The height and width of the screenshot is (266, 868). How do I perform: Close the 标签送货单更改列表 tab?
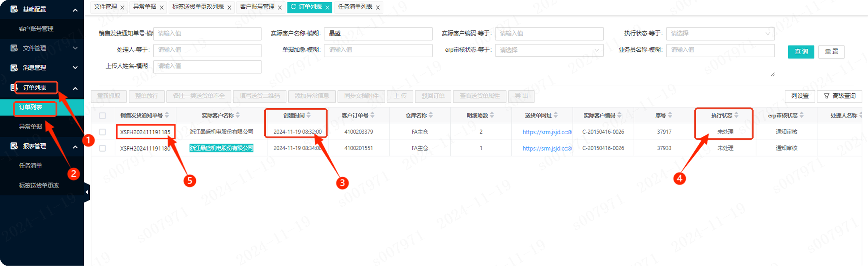point(229,7)
